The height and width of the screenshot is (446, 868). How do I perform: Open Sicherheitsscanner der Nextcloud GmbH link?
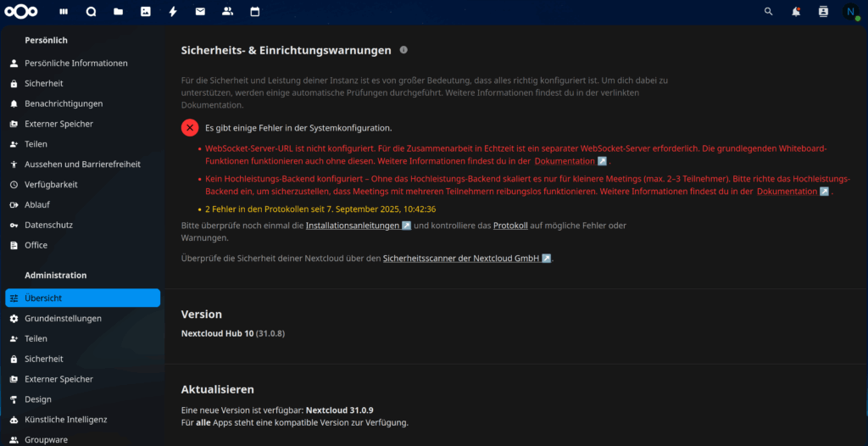pos(467,258)
